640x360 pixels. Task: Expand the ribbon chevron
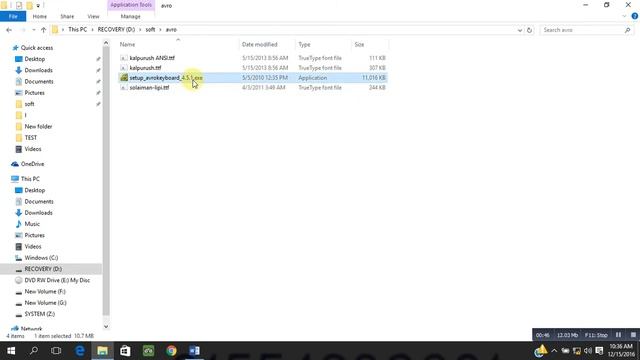pos(624,16)
